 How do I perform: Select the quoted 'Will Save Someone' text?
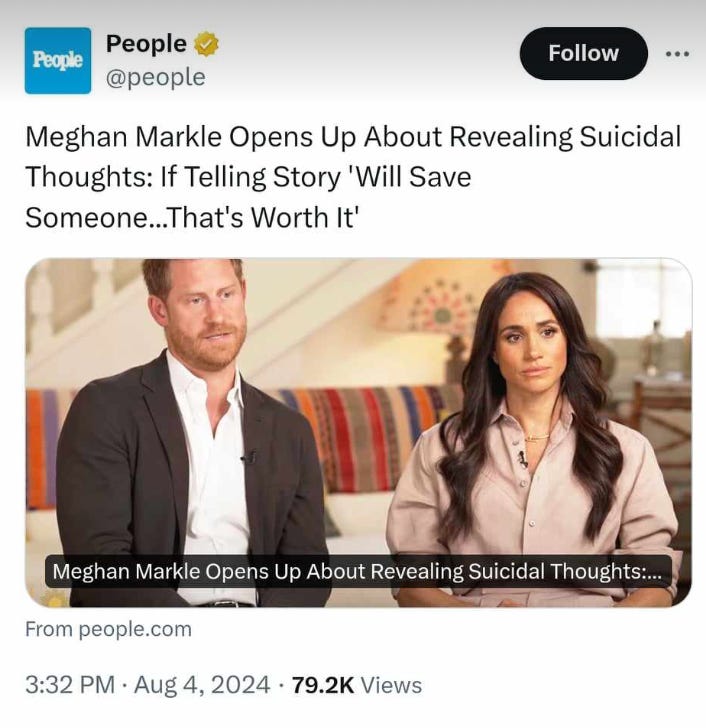(x=248, y=197)
